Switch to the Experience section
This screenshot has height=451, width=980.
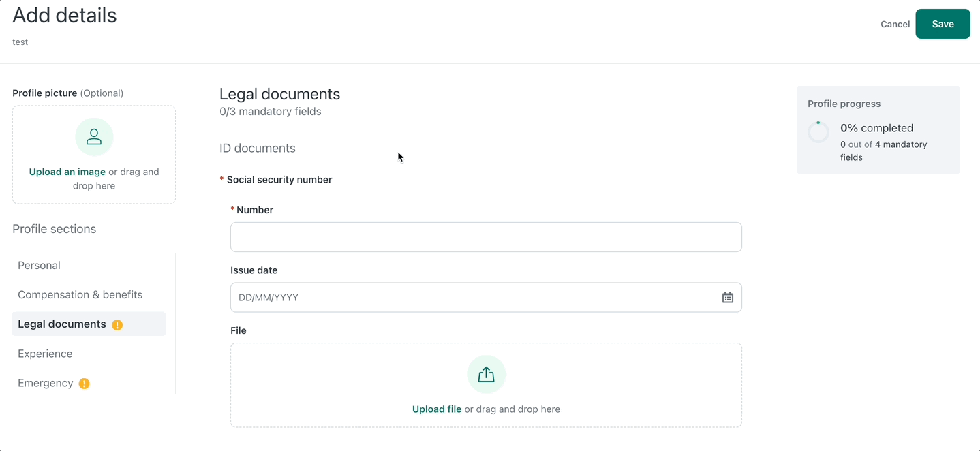click(x=45, y=354)
